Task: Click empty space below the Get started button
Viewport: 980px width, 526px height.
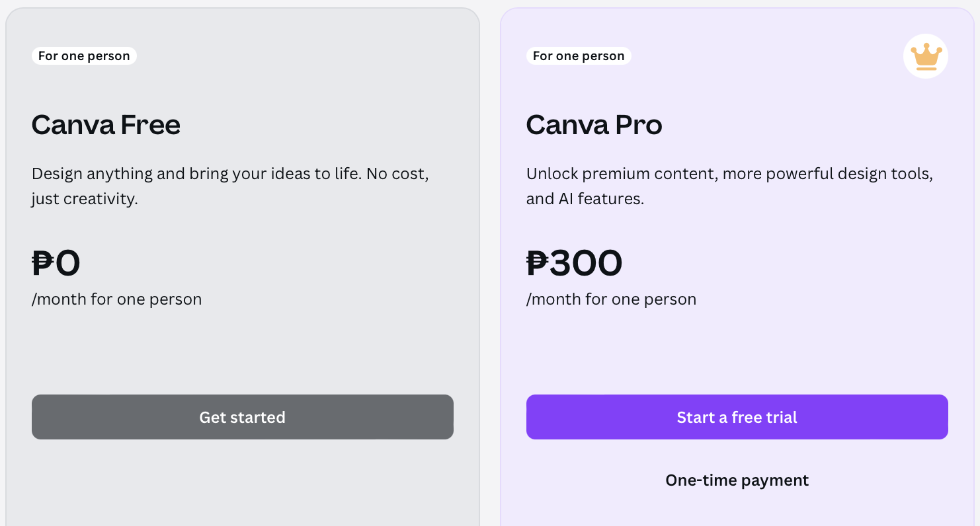Action: pyautogui.click(x=242, y=482)
